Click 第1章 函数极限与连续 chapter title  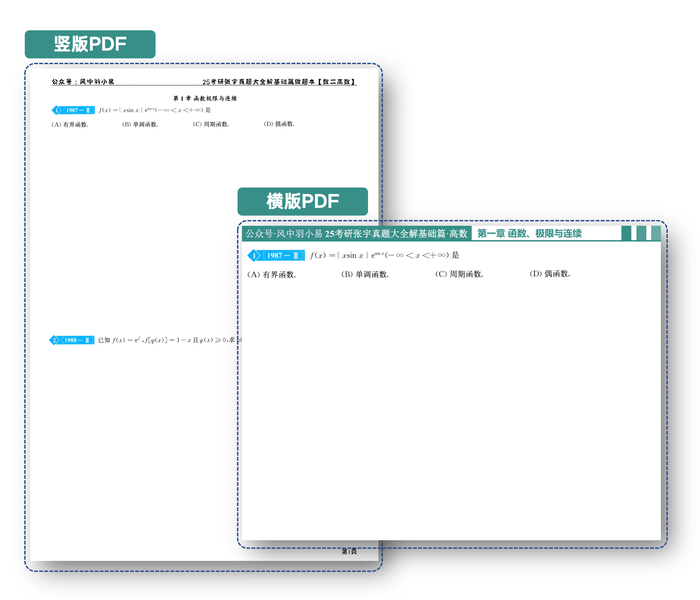pyautogui.click(x=205, y=98)
